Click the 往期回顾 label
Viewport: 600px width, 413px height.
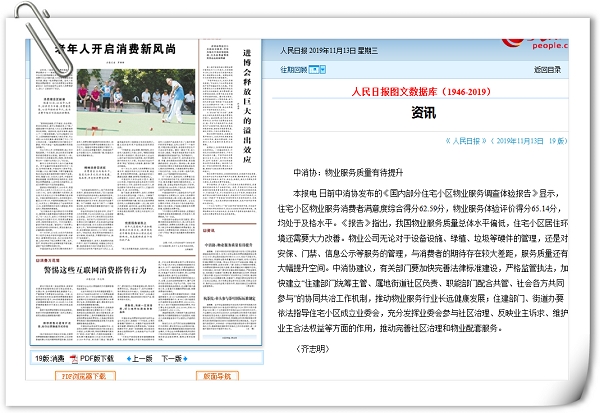pos(293,69)
